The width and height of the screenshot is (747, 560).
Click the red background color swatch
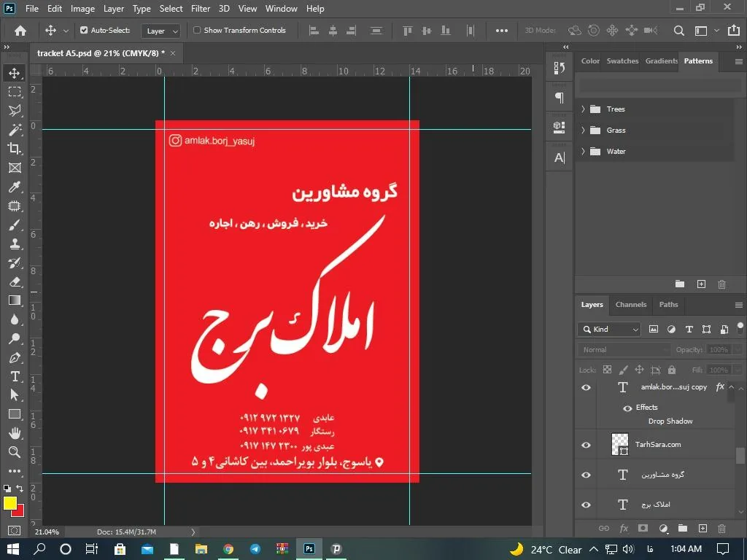20,513
